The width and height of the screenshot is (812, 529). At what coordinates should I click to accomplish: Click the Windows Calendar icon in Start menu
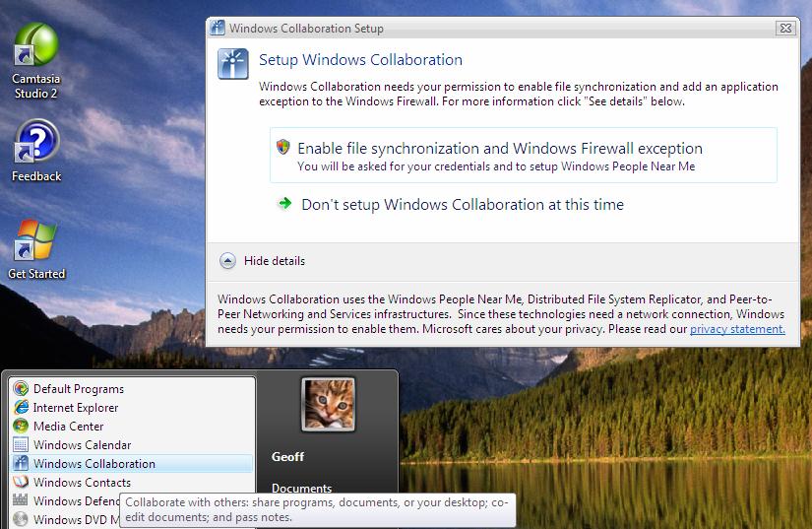pyautogui.click(x=21, y=444)
